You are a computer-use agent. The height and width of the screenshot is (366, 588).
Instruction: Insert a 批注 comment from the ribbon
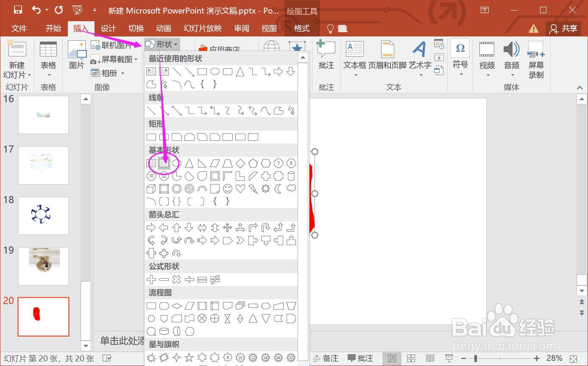[326, 55]
